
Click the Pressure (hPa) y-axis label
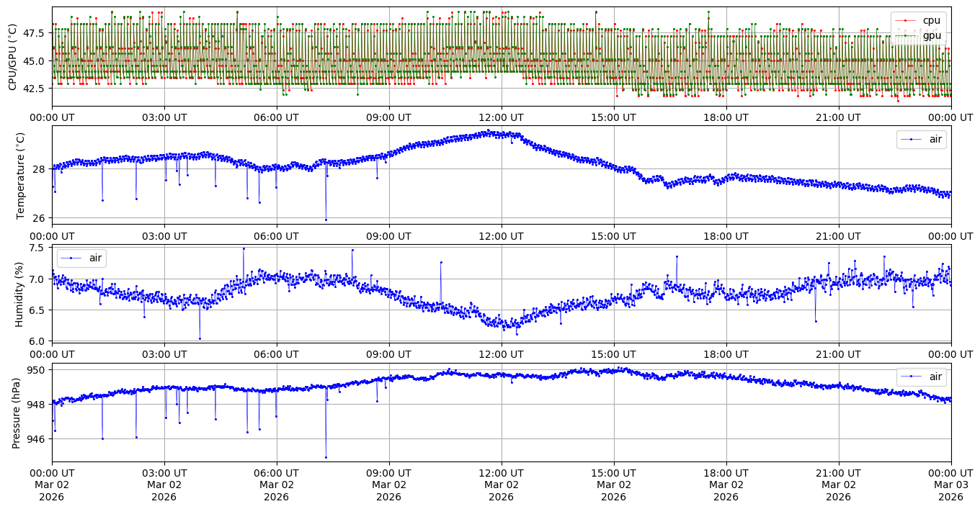(16, 413)
